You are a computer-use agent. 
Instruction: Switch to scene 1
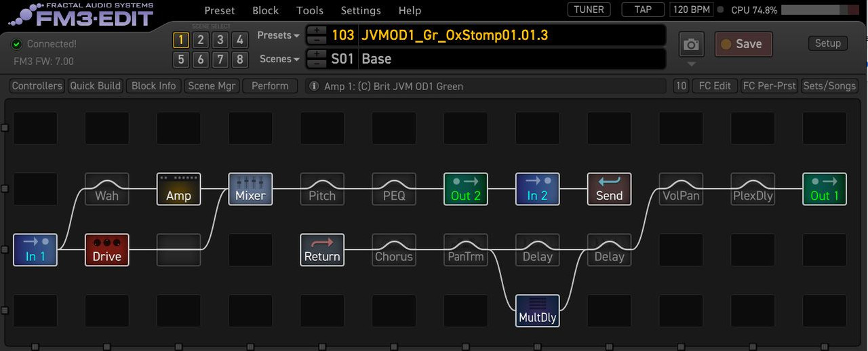tap(180, 40)
